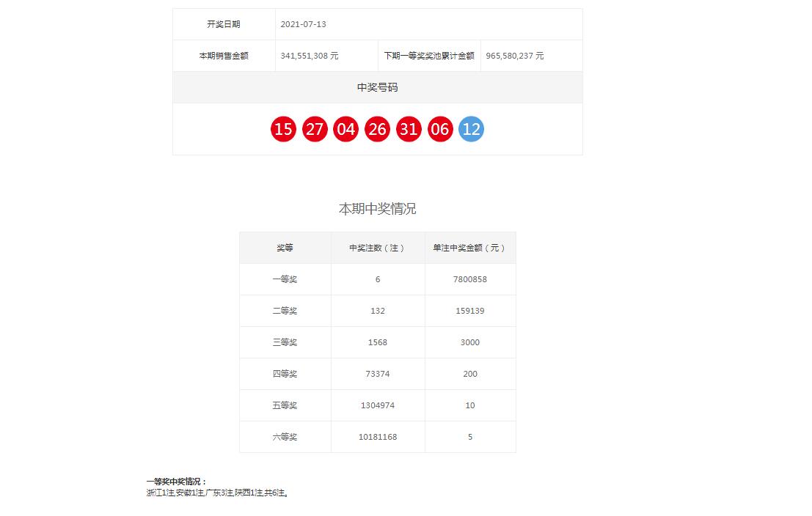812x516 pixels.
Task: Select the 一等奖 row label
Action: click(x=285, y=279)
